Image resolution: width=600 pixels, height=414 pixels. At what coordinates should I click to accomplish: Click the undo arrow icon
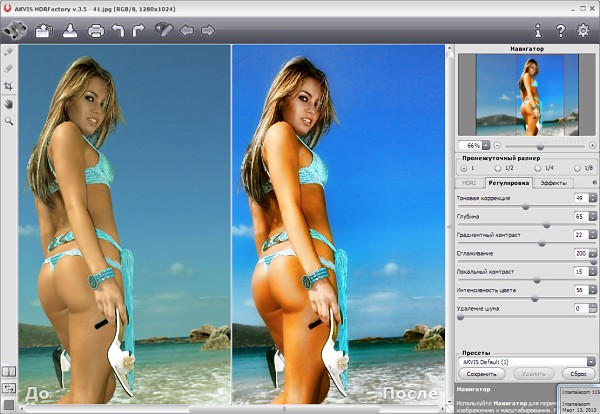pos(116,30)
